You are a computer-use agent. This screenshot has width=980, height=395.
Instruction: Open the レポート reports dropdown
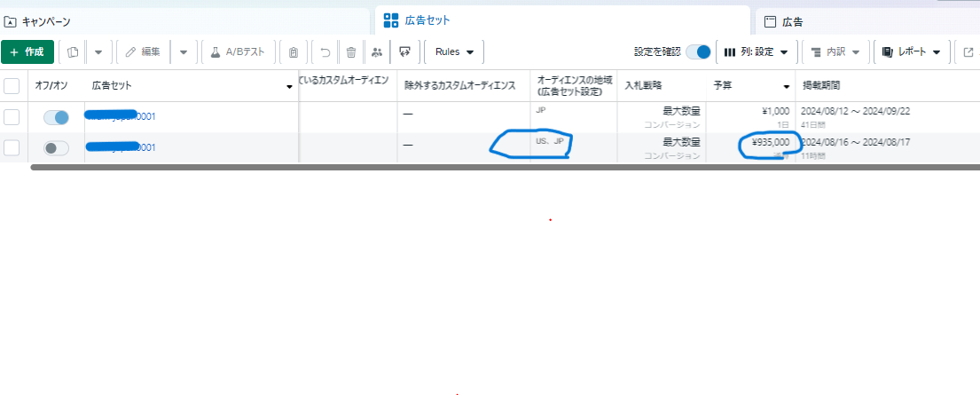tap(911, 52)
